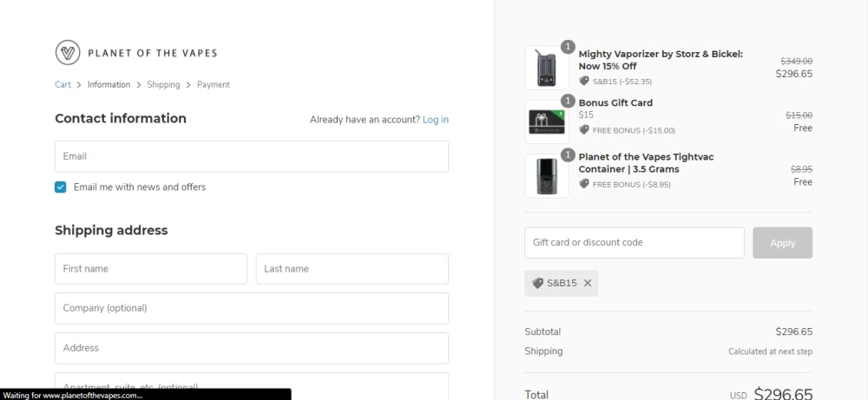Click the Mighty Vaporizer by Storz & Bickel title

tap(661, 60)
